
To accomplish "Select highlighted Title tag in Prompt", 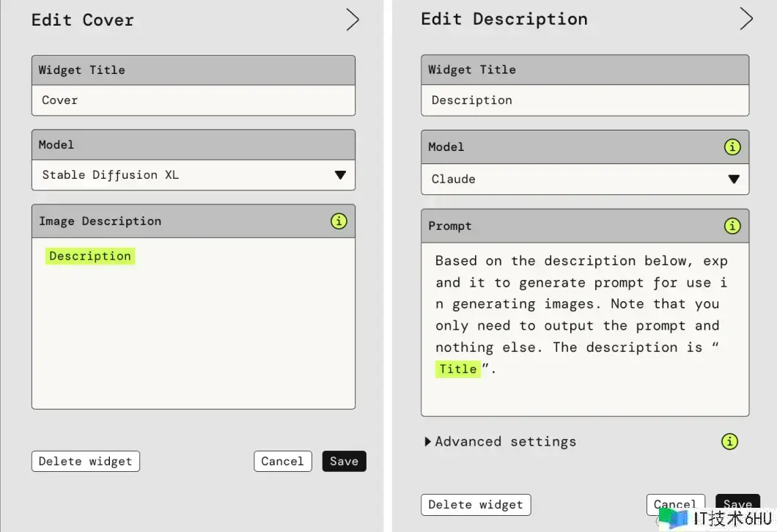I will click(458, 369).
